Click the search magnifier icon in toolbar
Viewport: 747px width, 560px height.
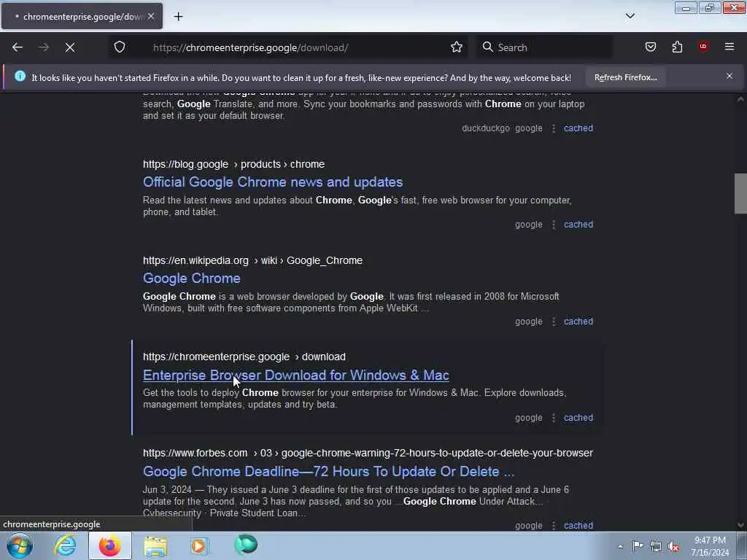[x=487, y=47]
